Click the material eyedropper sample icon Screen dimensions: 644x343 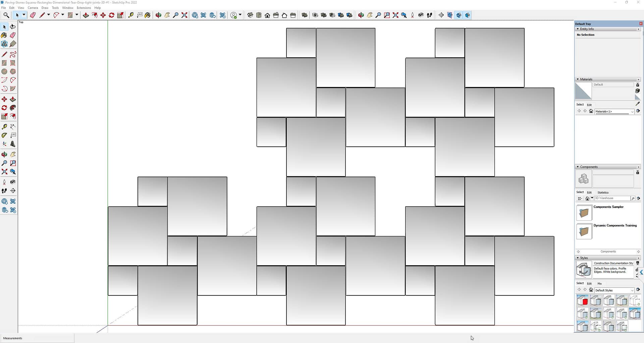coord(638,104)
